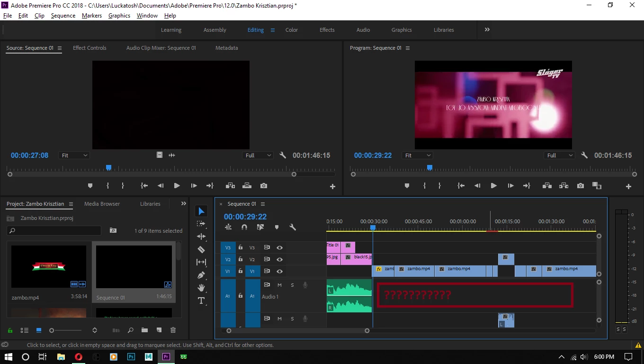Click the Track Select Forward tool
Screen dimensions: 644x364
point(201,224)
